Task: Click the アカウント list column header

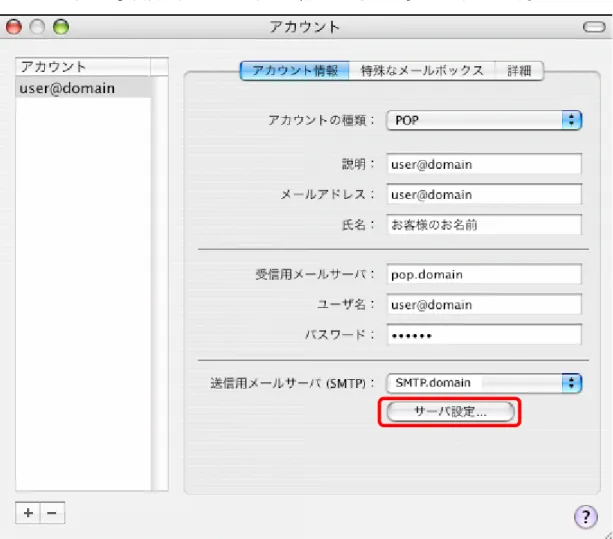Action: [83, 67]
